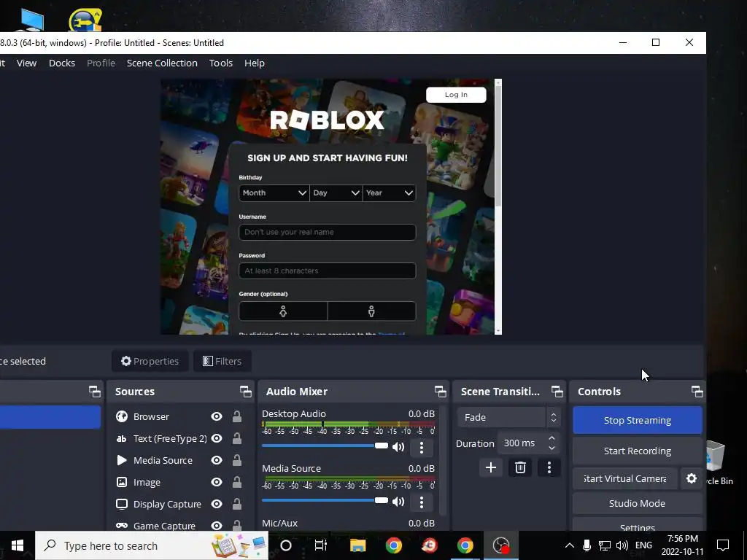Decrease transition duration with down arrow
This screenshot has height=560, width=747.
[551, 448]
